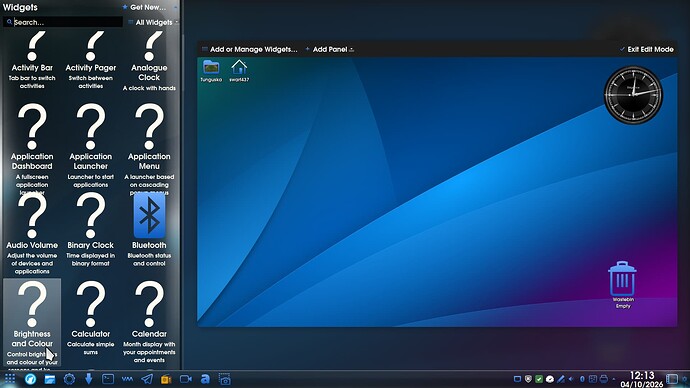Click the Add Panel button

pos(330,49)
